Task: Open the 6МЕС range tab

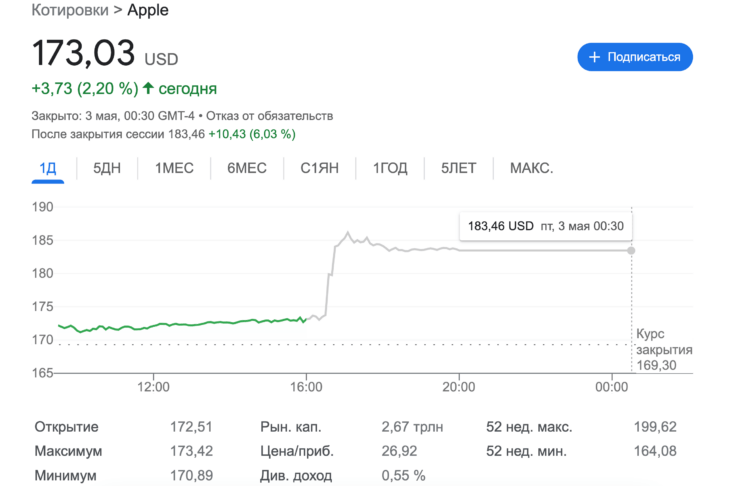Action: 247,168
